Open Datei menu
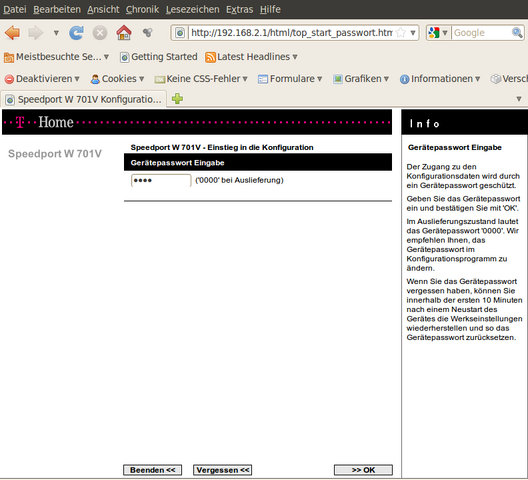Image resolution: width=528 pixels, height=480 pixels. [15, 9]
